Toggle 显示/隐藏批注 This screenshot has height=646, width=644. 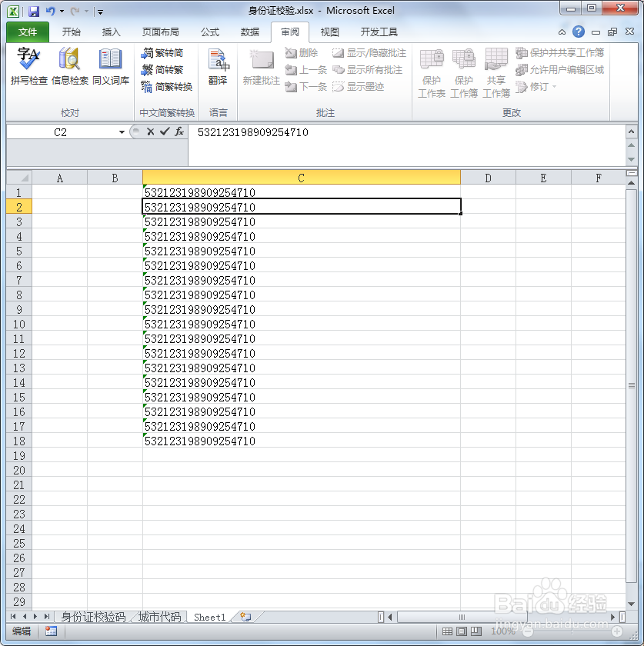click(x=369, y=53)
